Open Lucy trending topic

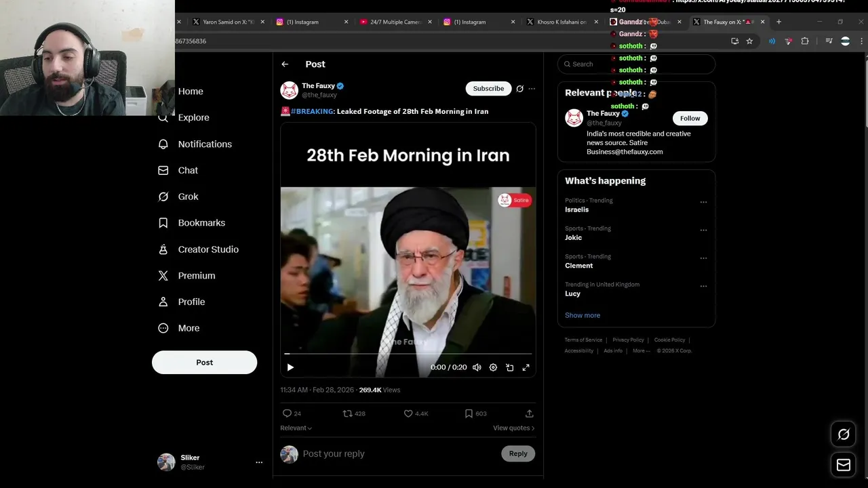(572, 293)
